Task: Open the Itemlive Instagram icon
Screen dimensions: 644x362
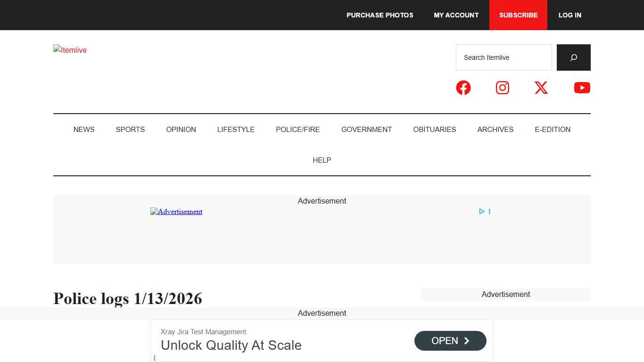Action: click(x=503, y=88)
